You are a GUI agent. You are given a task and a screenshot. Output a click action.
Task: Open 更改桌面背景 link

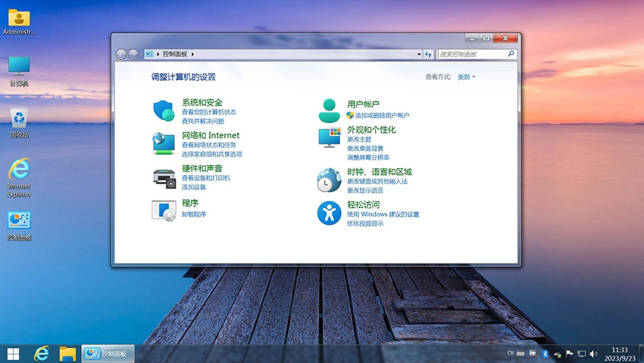click(365, 148)
